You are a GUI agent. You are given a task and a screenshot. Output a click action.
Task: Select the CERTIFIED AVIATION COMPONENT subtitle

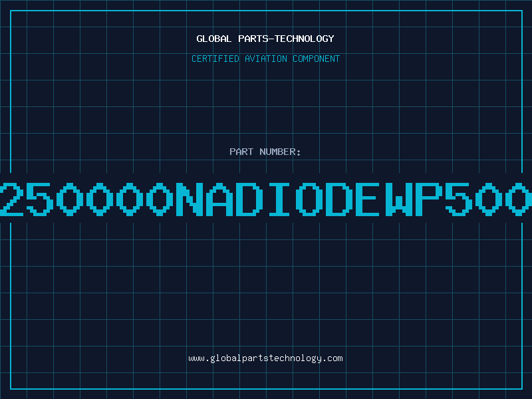click(265, 59)
